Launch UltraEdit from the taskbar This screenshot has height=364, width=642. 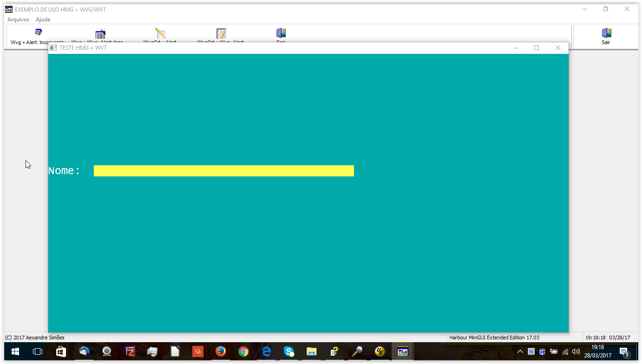pyautogui.click(x=380, y=352)
